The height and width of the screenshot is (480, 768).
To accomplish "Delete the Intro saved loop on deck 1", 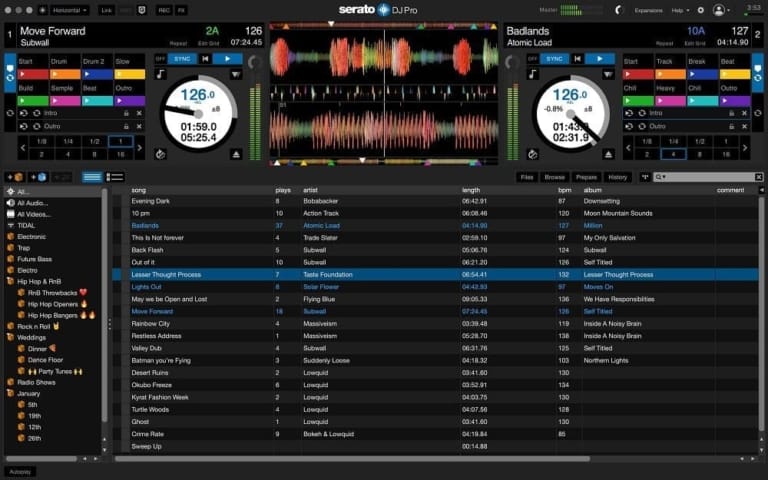I will pyautogui.click(x=139, y=113).
